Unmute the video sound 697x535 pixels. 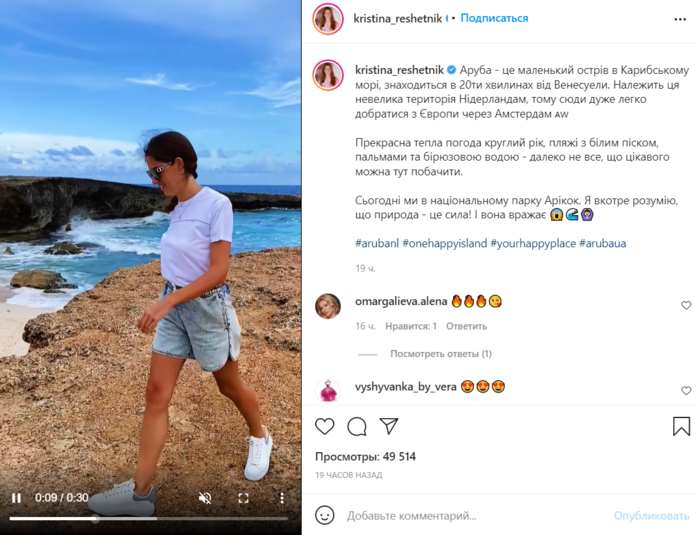(205, 497)
